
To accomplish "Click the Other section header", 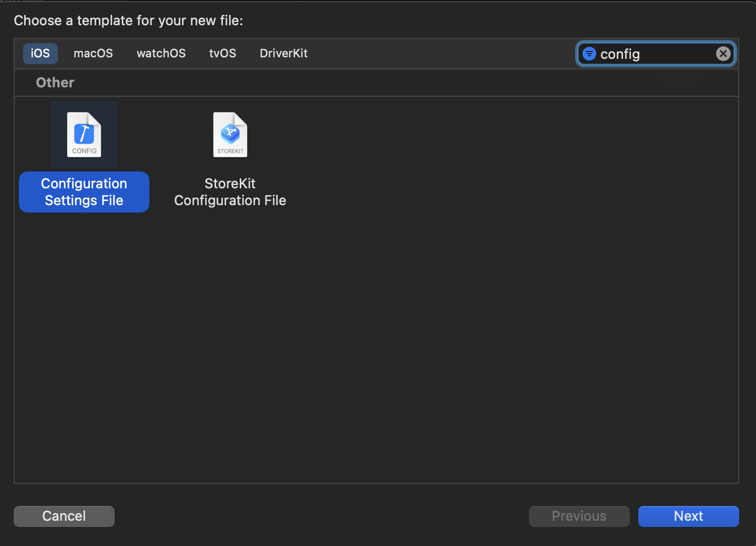I will coord(55,83).
